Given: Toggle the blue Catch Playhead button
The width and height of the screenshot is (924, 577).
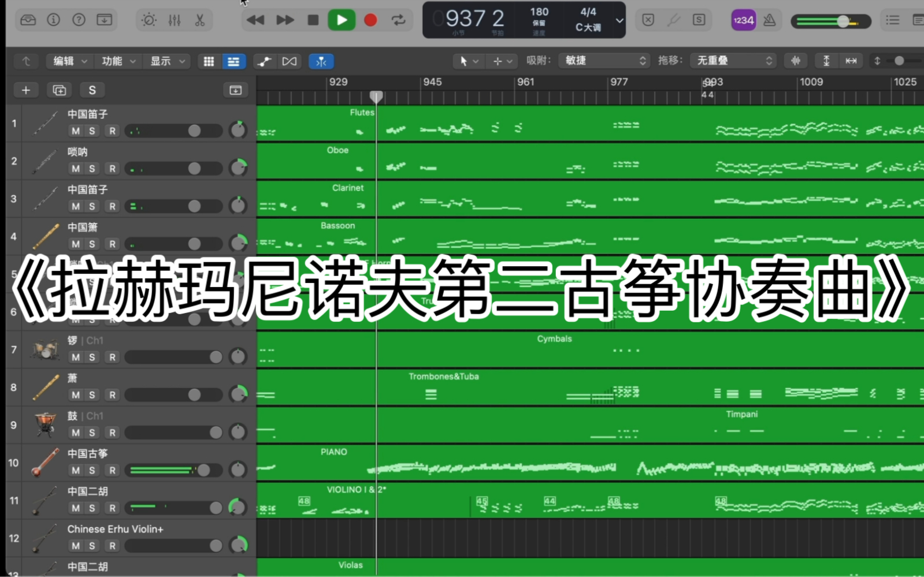Looking at the screenshot, I should (x=321, y=61).
